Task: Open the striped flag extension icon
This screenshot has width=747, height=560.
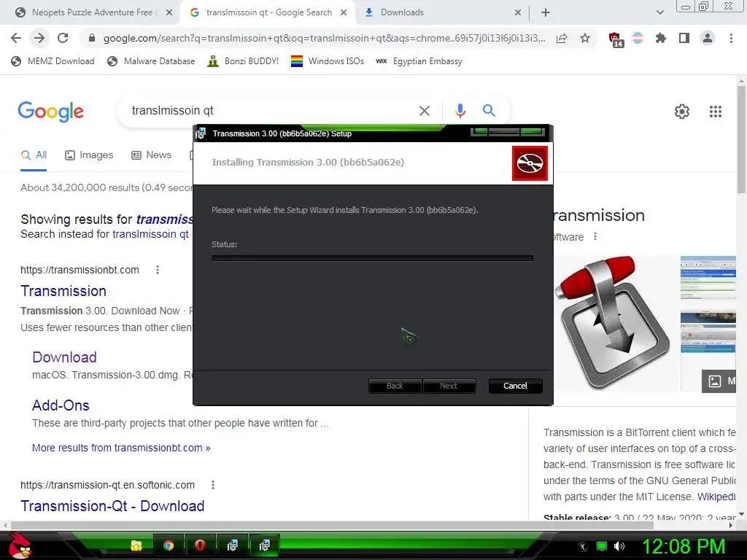Action: tap(638, 38)
